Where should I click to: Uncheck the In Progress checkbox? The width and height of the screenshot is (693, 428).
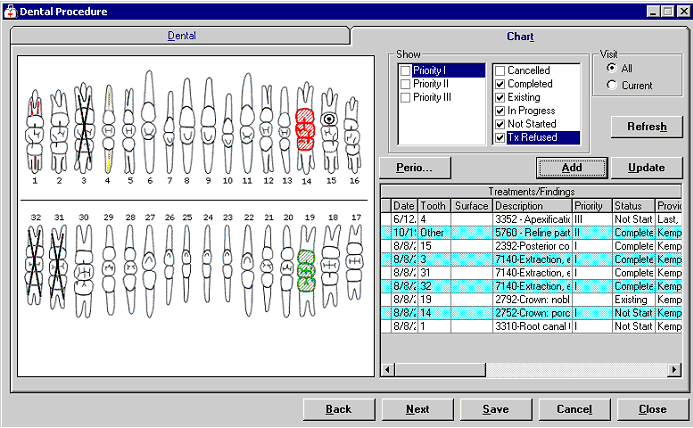500,111
